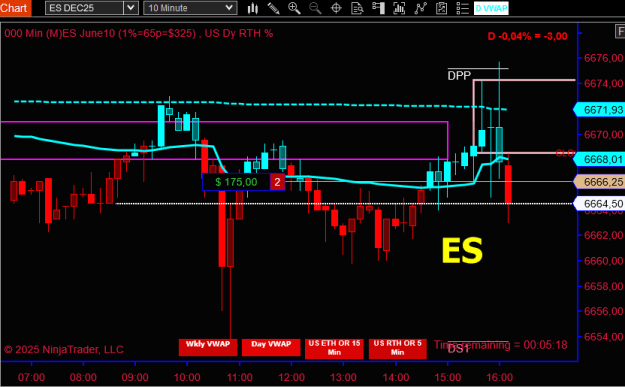Screen dimensions: 625x387
Task: Click the zoom out magnifier
Action: [x=315, y=8]
